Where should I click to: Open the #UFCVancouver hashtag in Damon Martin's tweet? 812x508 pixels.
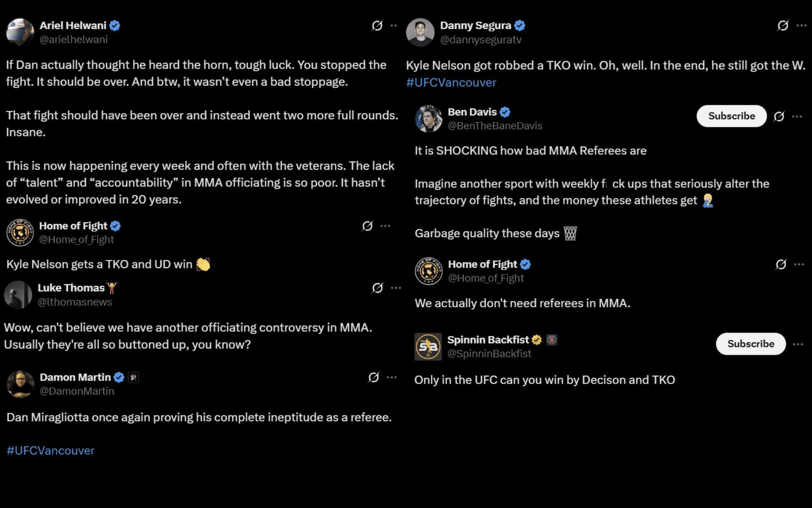pos(50,450)
